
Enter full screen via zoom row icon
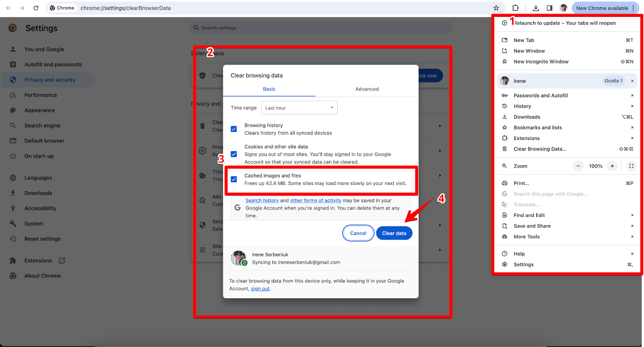(x=631, y=166)
